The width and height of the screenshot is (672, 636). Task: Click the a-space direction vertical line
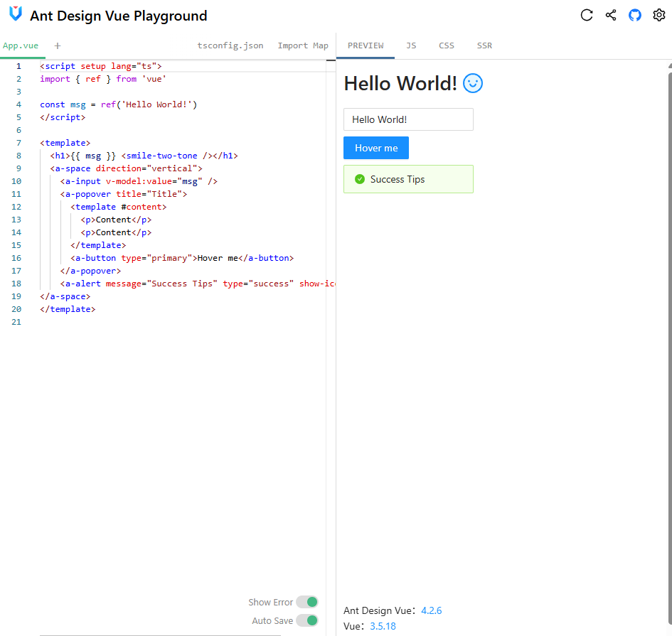(126, 168)
